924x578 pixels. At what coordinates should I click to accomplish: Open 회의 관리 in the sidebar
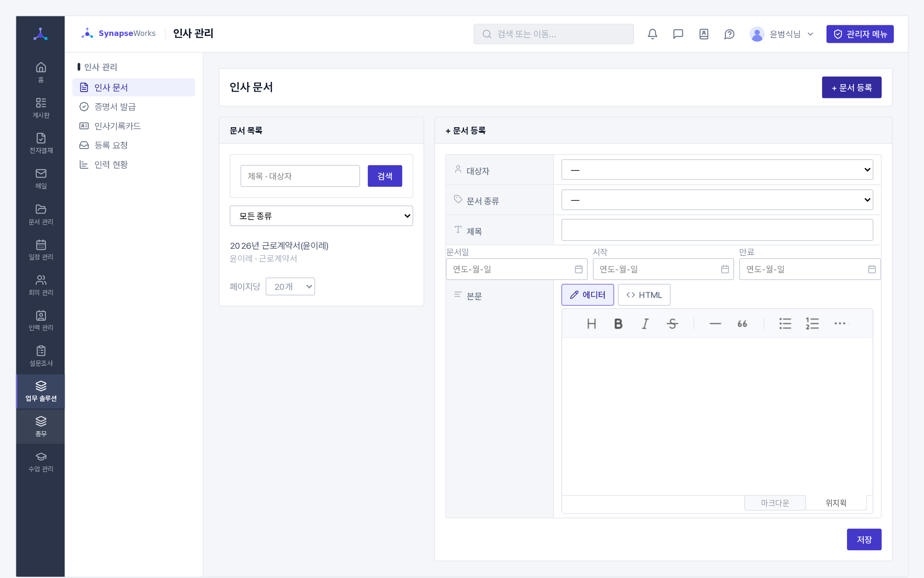pyautogui.click(x=41, y=285)
